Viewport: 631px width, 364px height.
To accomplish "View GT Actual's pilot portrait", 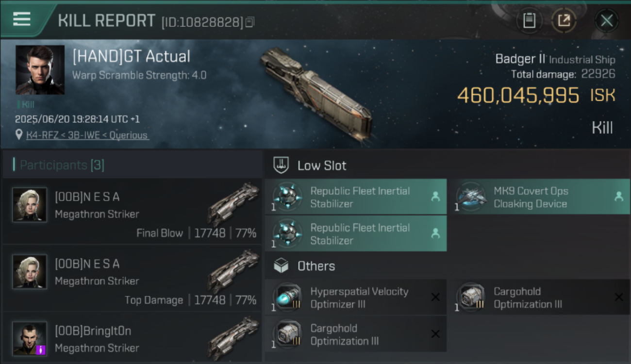I will click(x=40, y=70).
